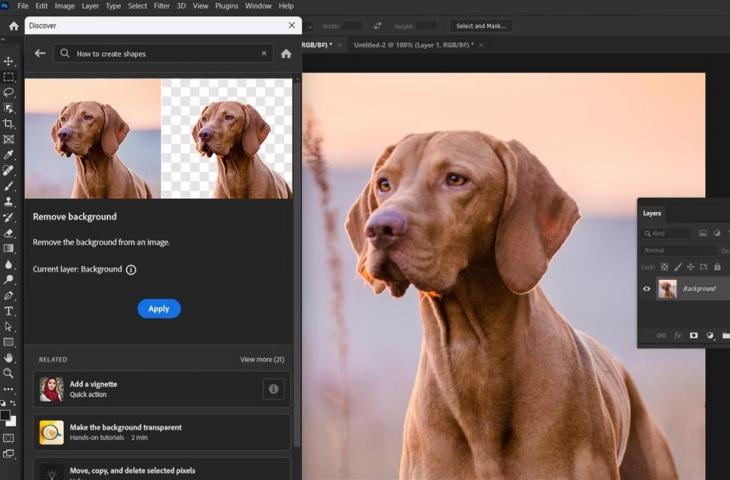Select the Zoom tool
The height and width of the screenshot is (480, 730).
[9, 373]
